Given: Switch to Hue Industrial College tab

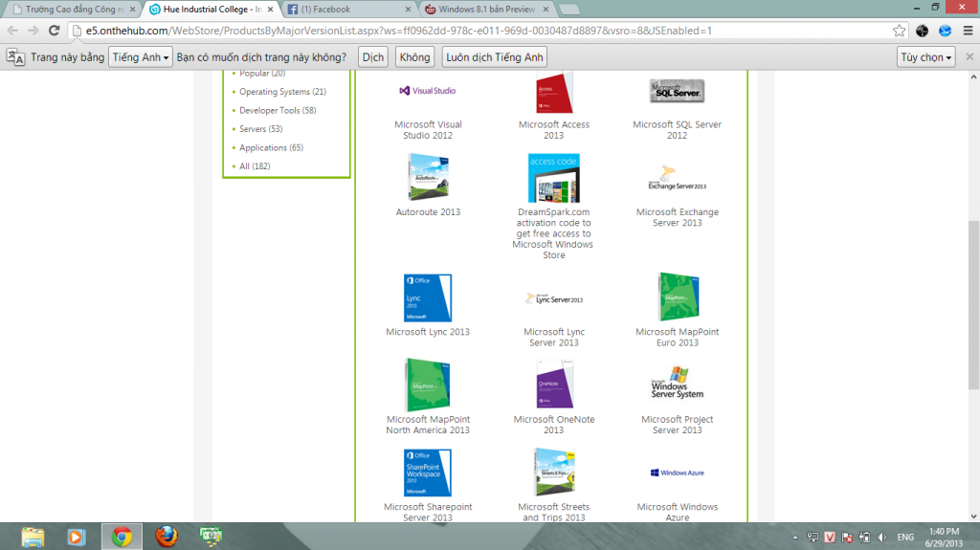Looking at the screenshot, I should [212, 10].
